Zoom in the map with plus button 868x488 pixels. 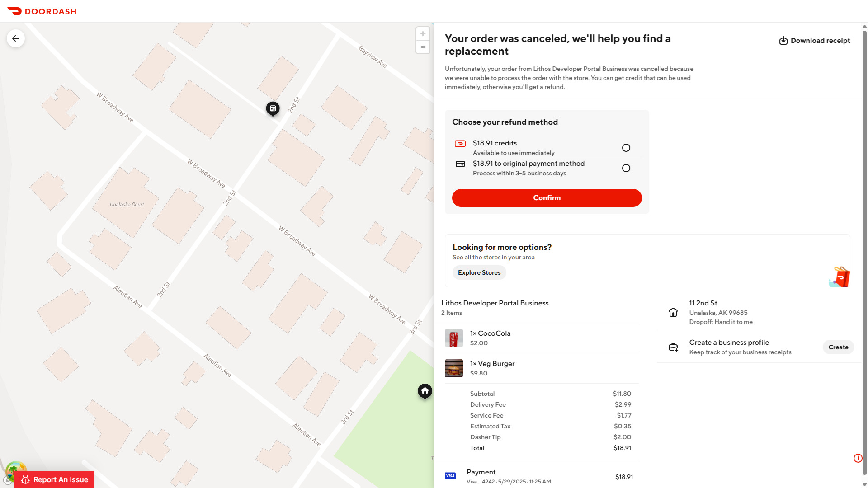pos(423,33)
